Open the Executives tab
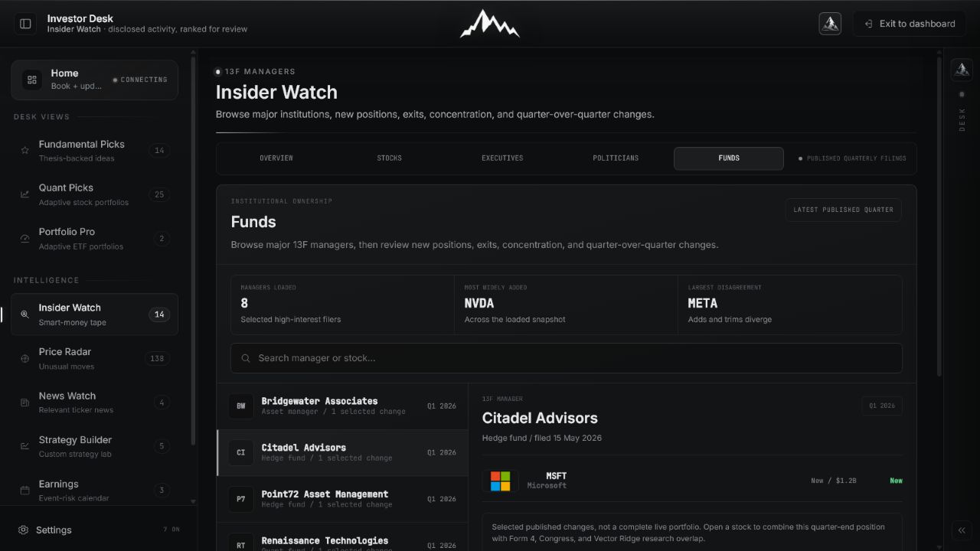 tap(502, 158)
